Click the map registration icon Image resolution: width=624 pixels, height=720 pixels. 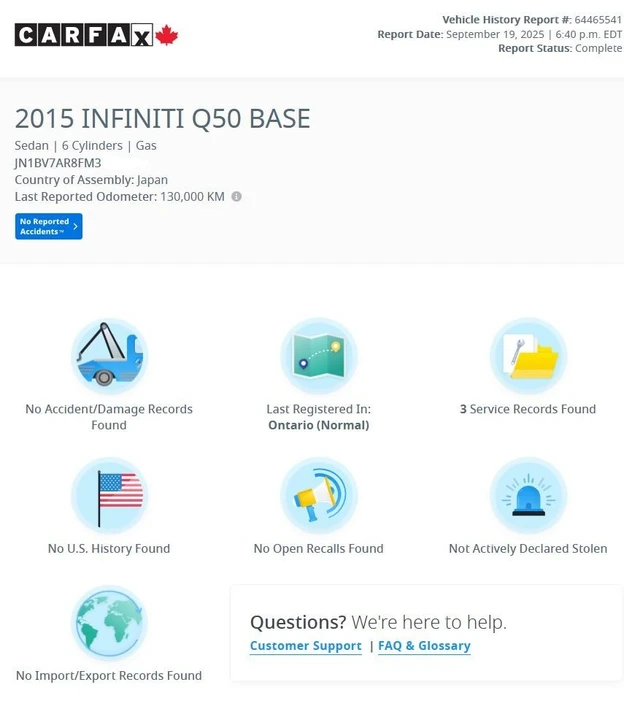319,356
